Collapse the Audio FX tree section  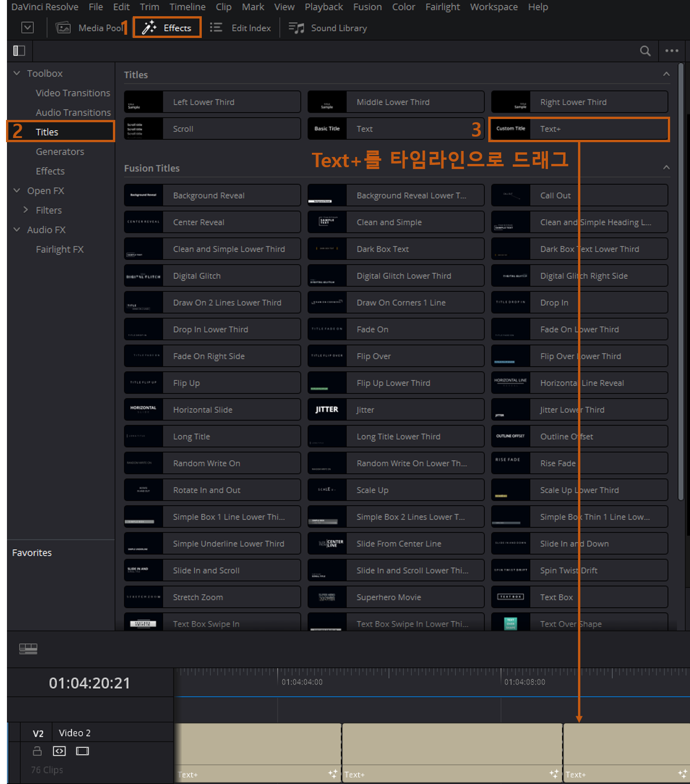click(x=17, y=229)
